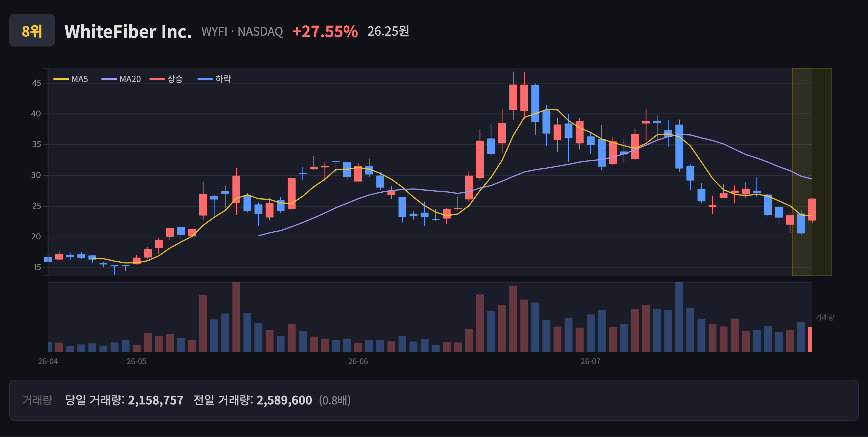Toggle the MA20 legend entry
868x437 pixels.
[121, 79]
